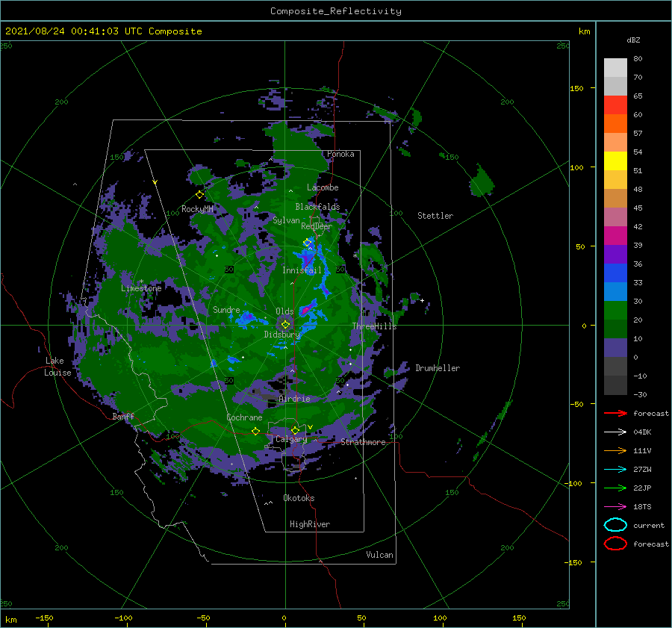Select the magenta 39-42 dBZ swatch
The width and height of the screenshot is (672, 628).
coord(615,236)
